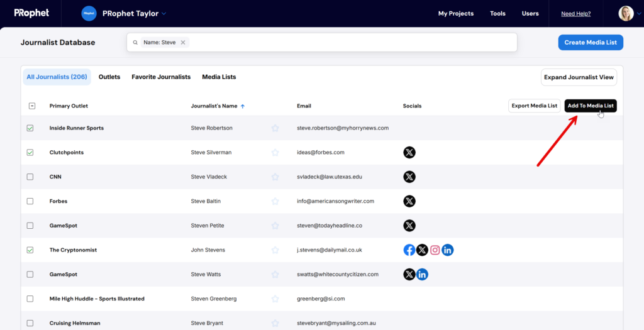Click svladeck@law.utexas.edu email
644x330 pixels.
(330, 177)
